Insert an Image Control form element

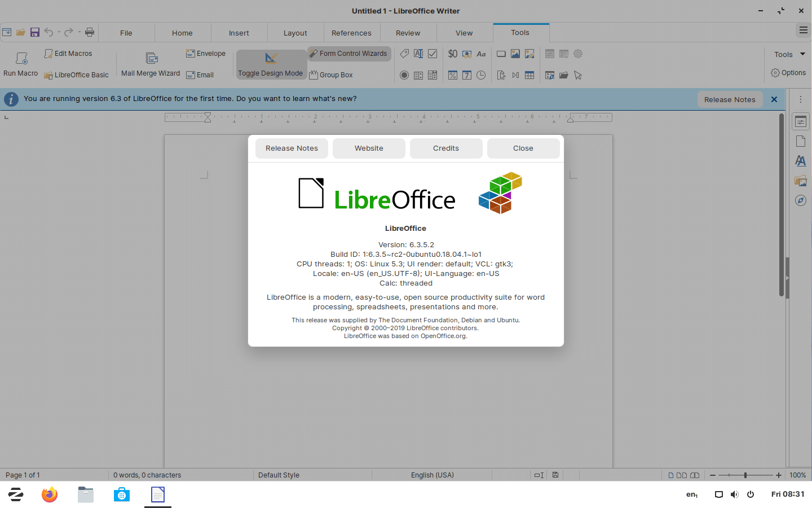click(x=529, y=54)
